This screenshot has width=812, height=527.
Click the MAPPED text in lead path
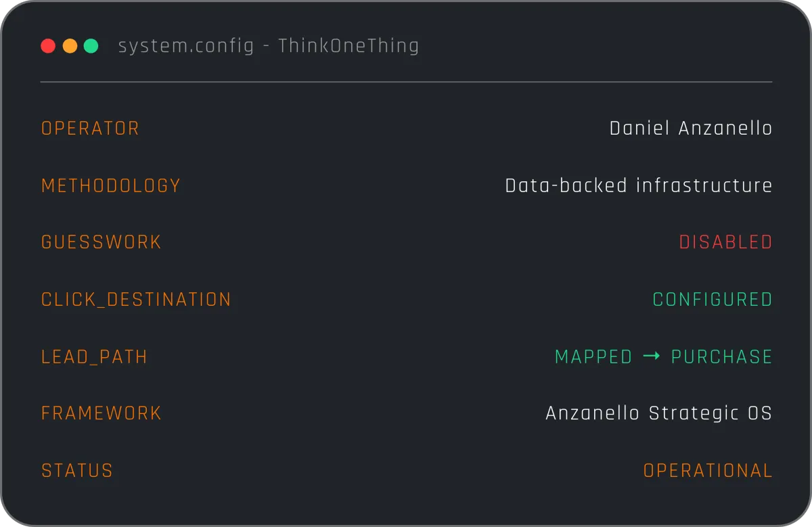[593, 357]
